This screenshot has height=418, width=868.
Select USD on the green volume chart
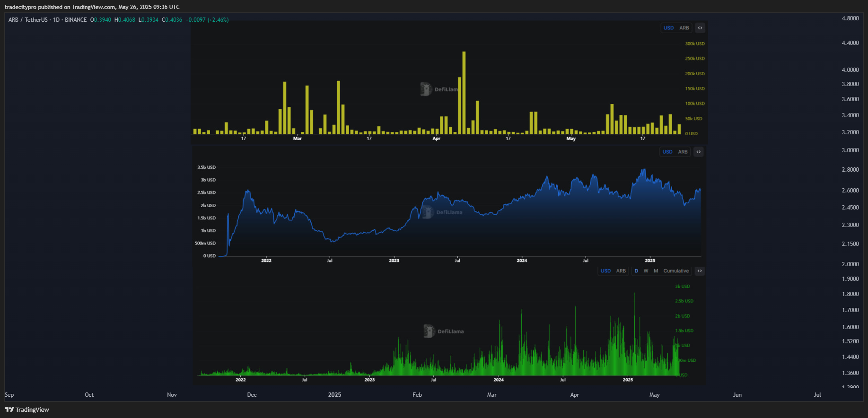[x=605, y=271]
